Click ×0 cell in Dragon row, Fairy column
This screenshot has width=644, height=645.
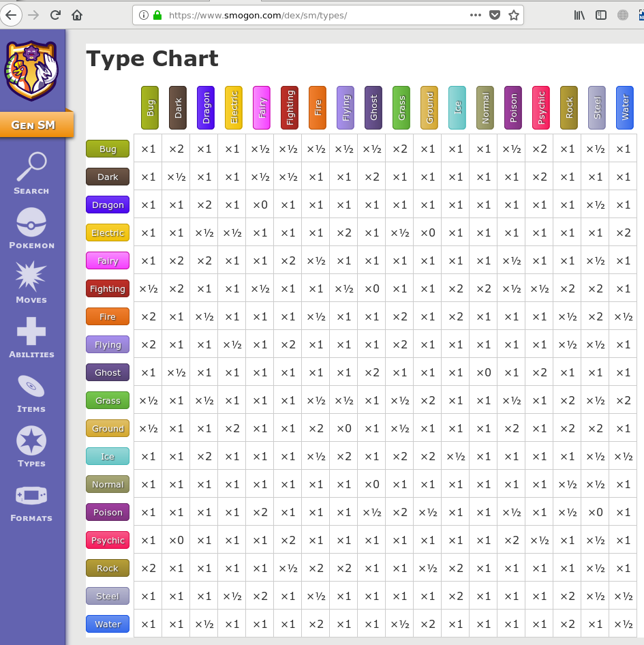260,205
